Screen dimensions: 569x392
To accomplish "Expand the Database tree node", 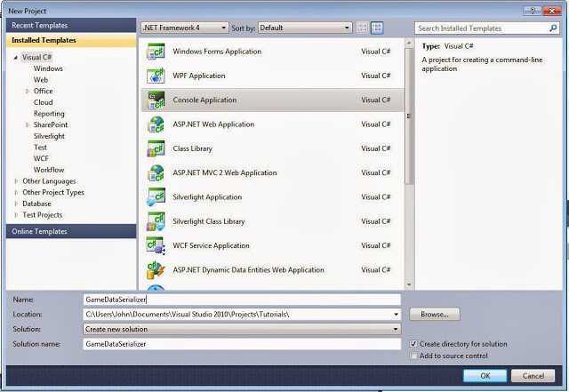I will pyautogui.click(x=16, y=204).
